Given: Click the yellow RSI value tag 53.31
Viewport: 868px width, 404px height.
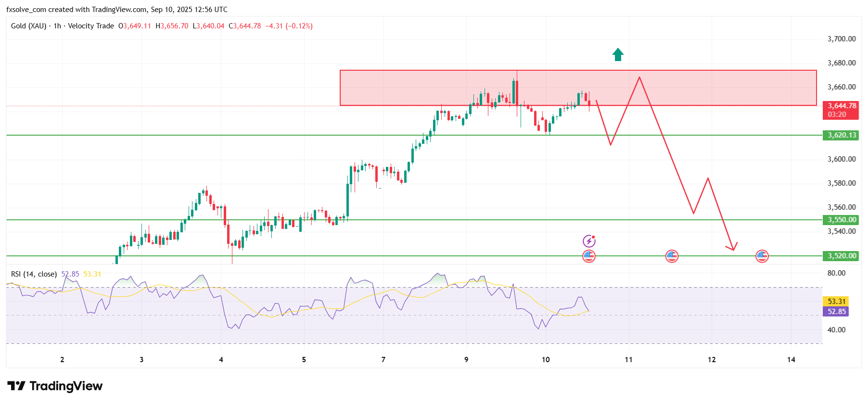Looking at the screenshot, I should 836,302.
